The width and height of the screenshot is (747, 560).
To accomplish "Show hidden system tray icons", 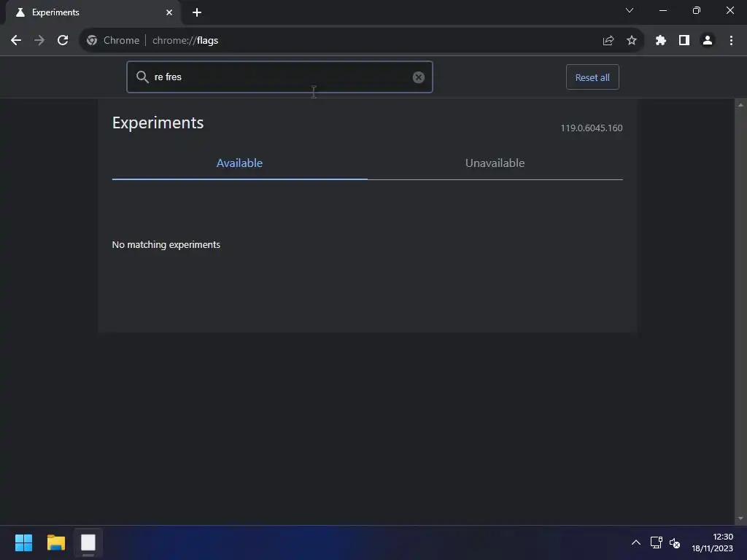I will point(636,542).
